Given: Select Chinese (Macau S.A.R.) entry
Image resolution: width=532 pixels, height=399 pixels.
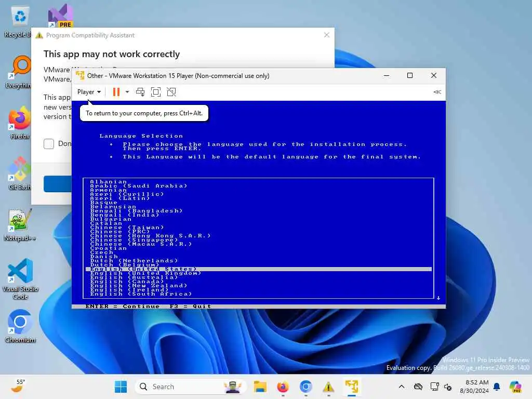Looking at the screenshot, I should click(141, 244).
